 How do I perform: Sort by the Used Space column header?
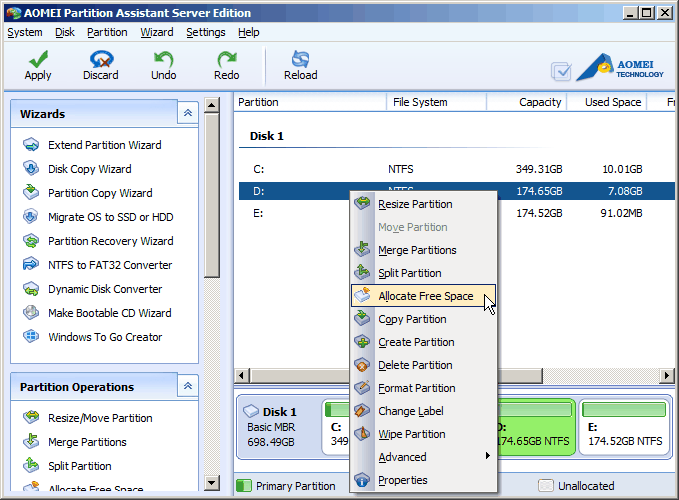click(x=607, y=102)
